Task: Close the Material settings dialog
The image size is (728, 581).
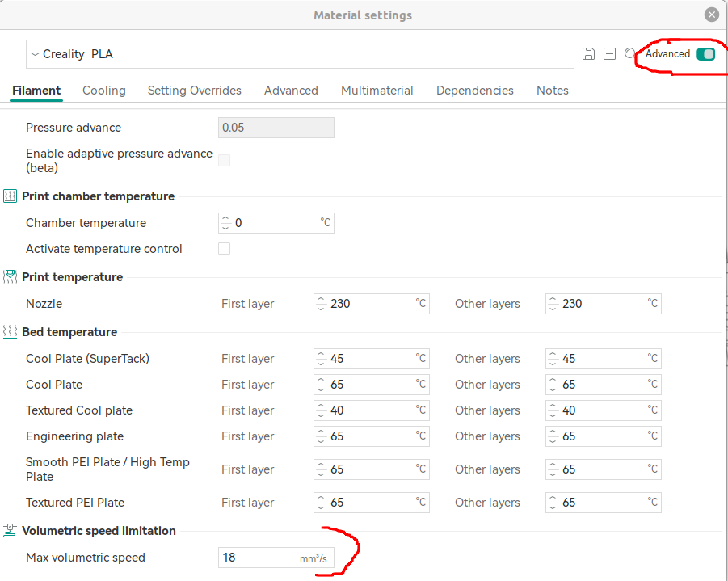Action: point(711,15)
